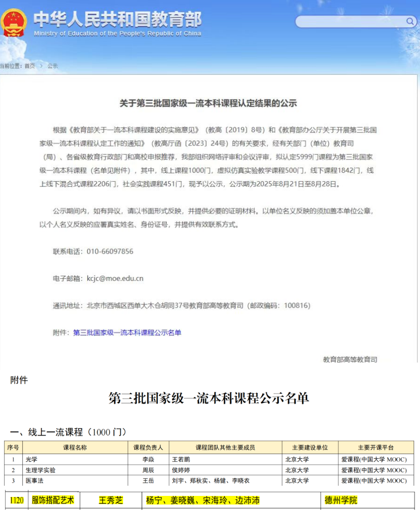Select the 医事法 course cell
The image size is (420, 528).
click(34, 481)
